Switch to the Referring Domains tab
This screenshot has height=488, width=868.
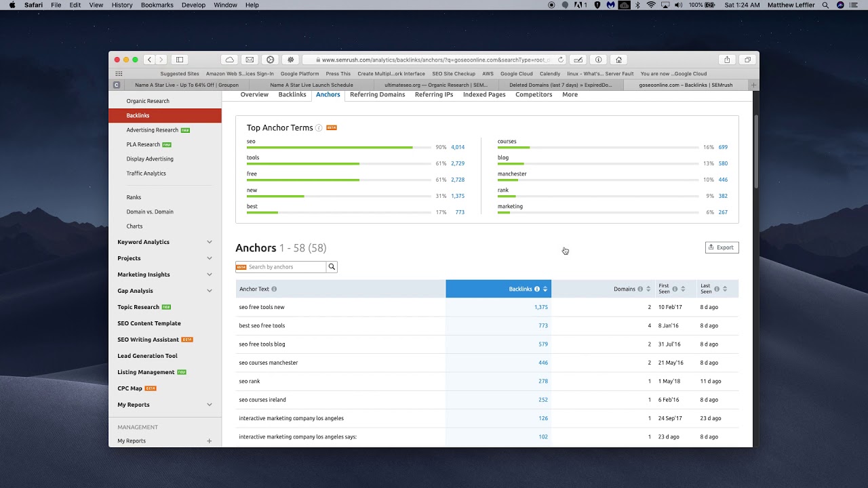click(x=378, y=95)
